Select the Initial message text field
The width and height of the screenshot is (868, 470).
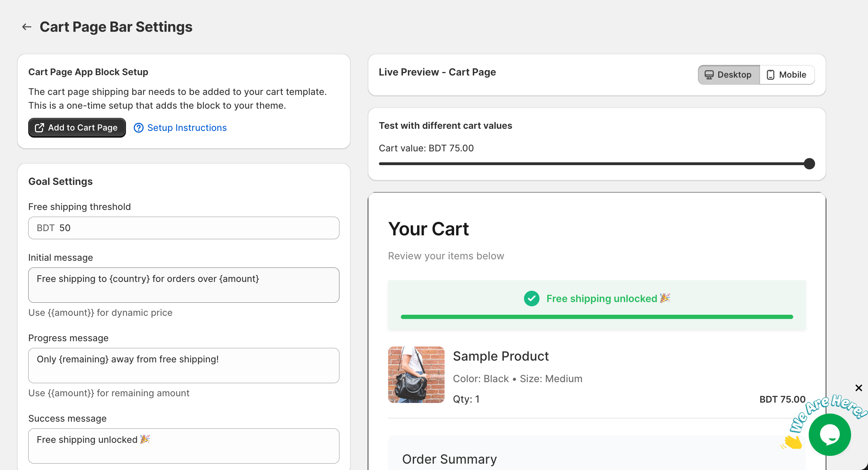coord(183,285)
